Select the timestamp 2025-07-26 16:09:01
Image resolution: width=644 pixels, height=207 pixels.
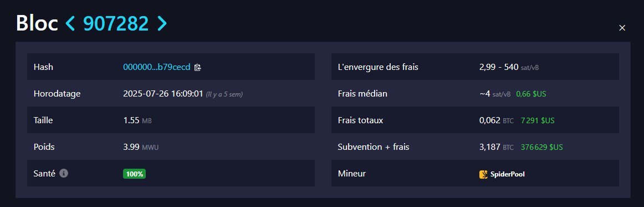click(x=163, y=94)
